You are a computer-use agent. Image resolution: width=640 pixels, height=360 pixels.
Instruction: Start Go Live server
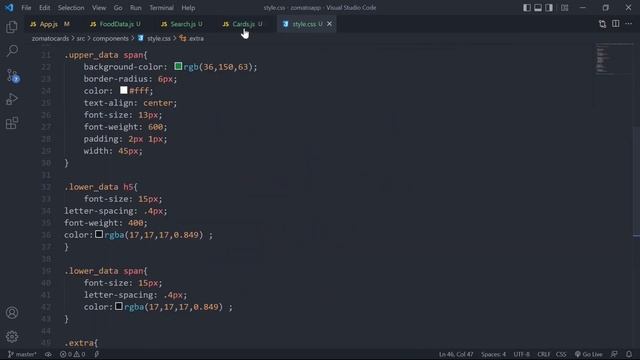pyautogui.click(x=589, y=354)
